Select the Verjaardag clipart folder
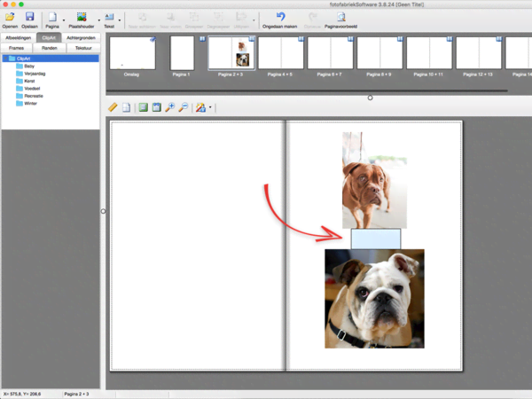Screen dimensions: 532x399 [35, 74]
